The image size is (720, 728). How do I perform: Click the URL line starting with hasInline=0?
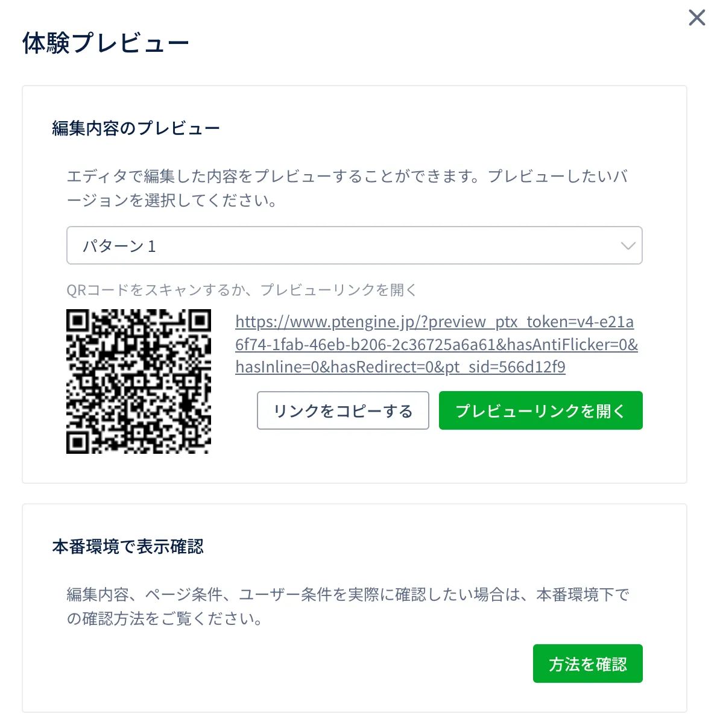(400, 367)
